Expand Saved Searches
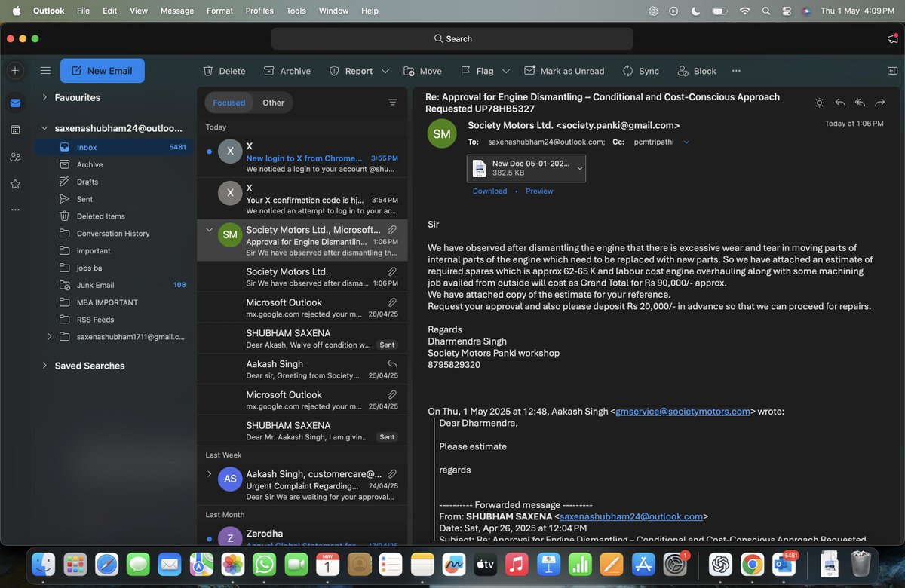 pyautogui.click(x=44, y=366)
